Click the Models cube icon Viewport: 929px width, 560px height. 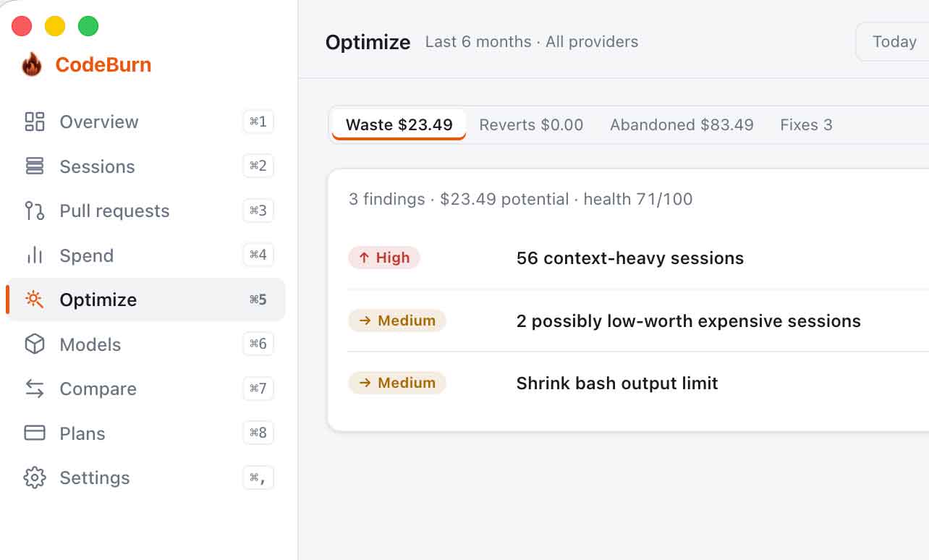point(35,344)
